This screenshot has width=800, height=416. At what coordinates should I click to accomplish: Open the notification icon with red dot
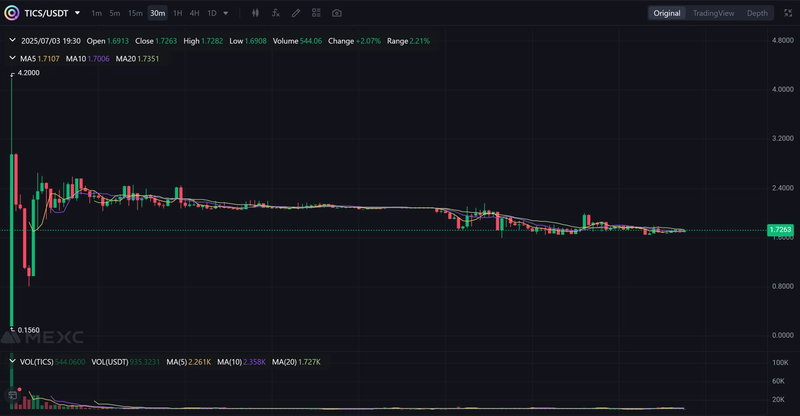point(13,395)
